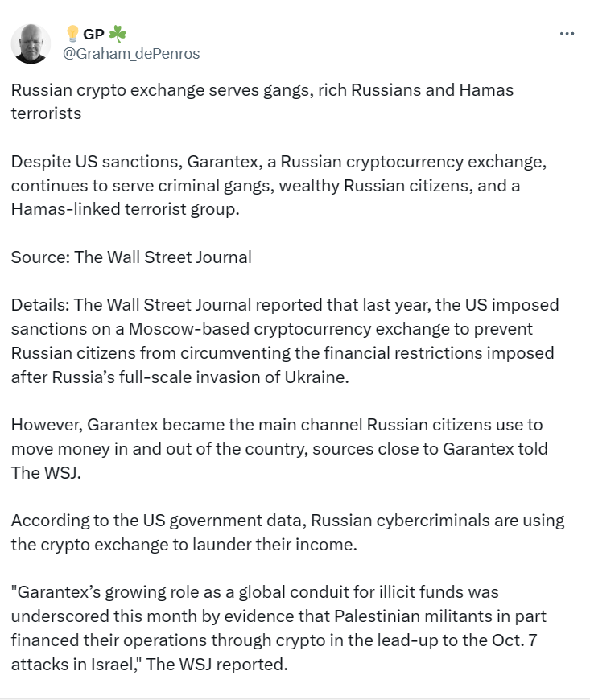Click the line ending "launder their income."

point(184,545)
